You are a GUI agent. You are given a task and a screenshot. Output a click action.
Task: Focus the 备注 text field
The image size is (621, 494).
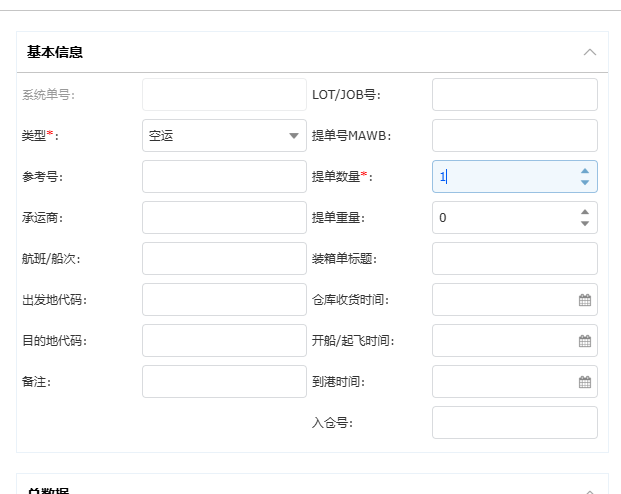224,382
